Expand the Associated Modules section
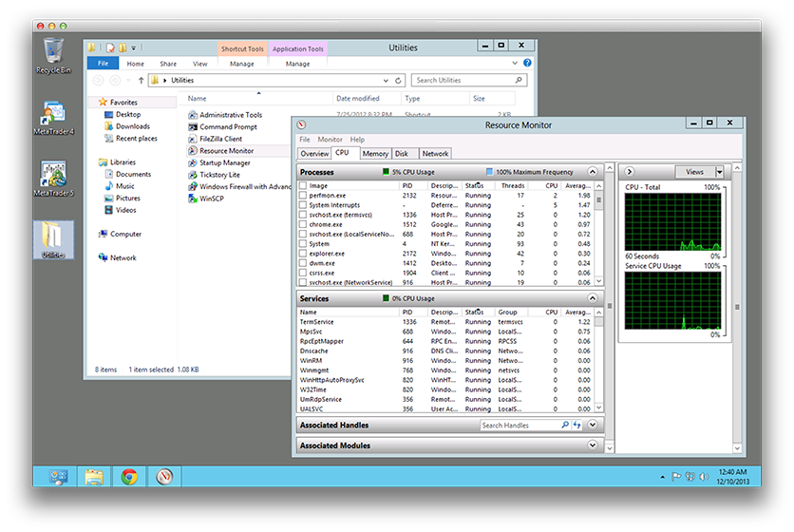Image resolution: width=794 pixels, height=532 pixels. [593, 446]
